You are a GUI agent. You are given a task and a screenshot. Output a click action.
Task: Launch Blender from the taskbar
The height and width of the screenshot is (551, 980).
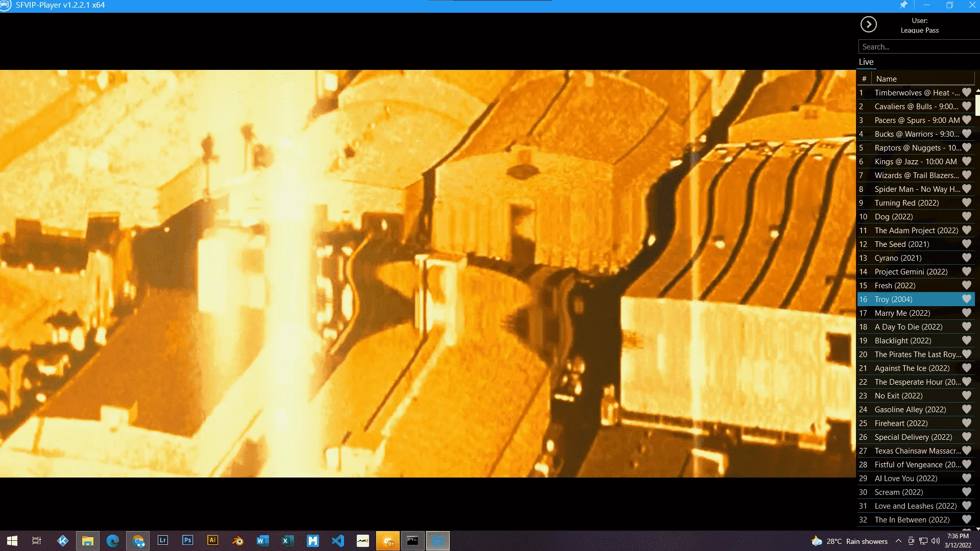238,541
